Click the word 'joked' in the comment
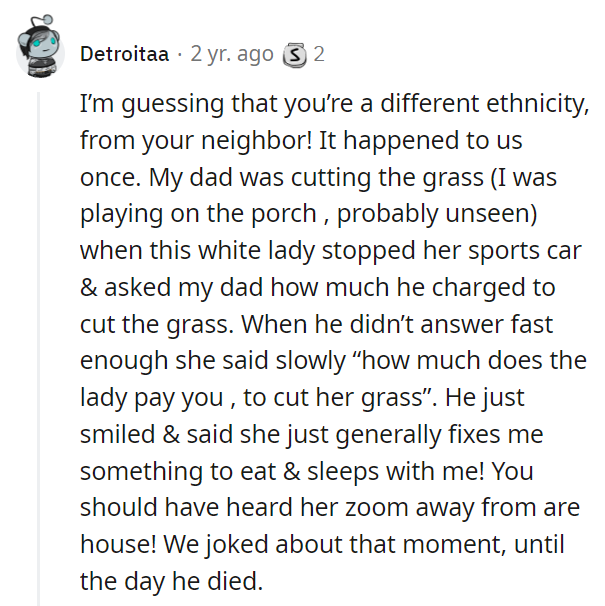The height and width of the screenshot is (606, 605). (236, 545)
